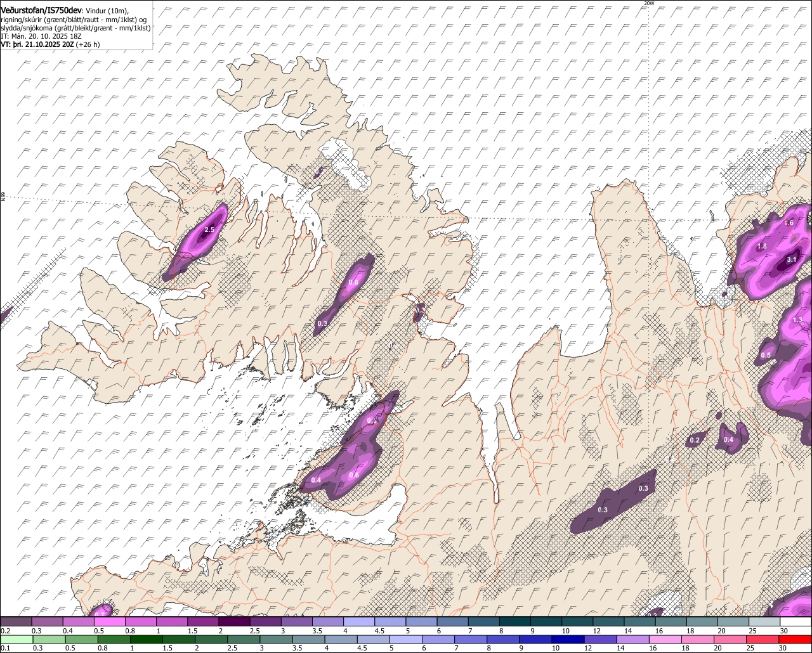Select the 20 swatch in the lower legend row
This screenshot has height=653, width=812.
(731, 640)
